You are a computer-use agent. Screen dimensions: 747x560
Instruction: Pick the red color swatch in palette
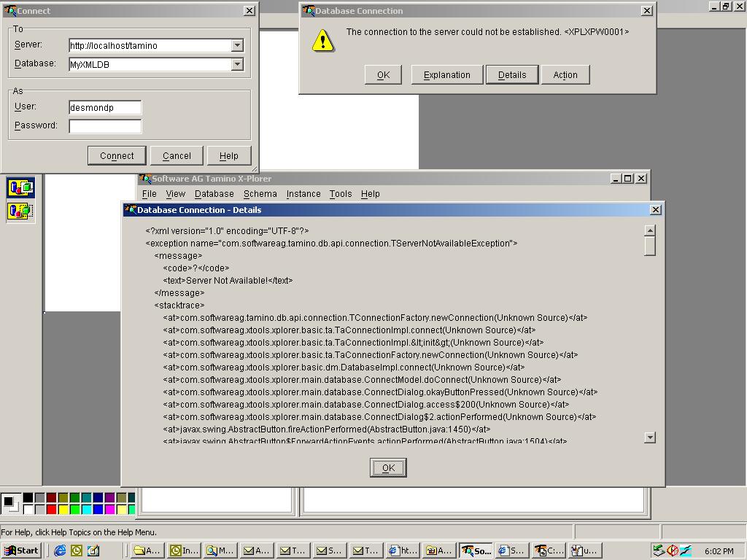click(x=52, y=510)
